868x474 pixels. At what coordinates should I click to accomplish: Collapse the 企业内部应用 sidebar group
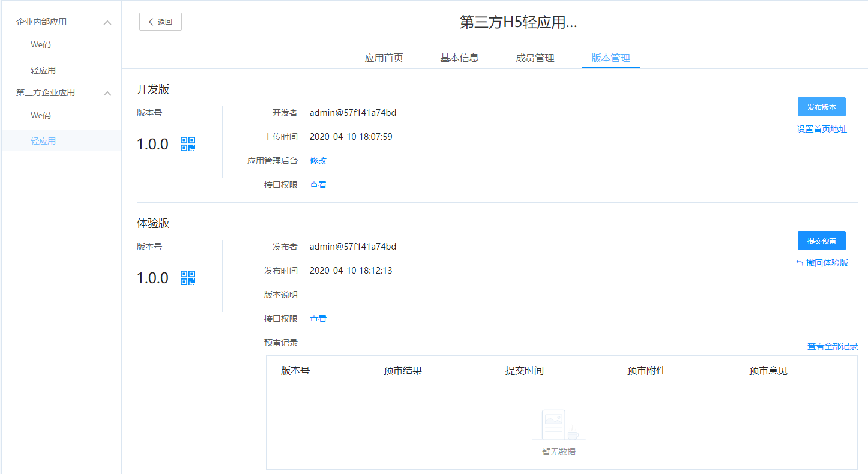pyautogui.click(x=107, y=22)
